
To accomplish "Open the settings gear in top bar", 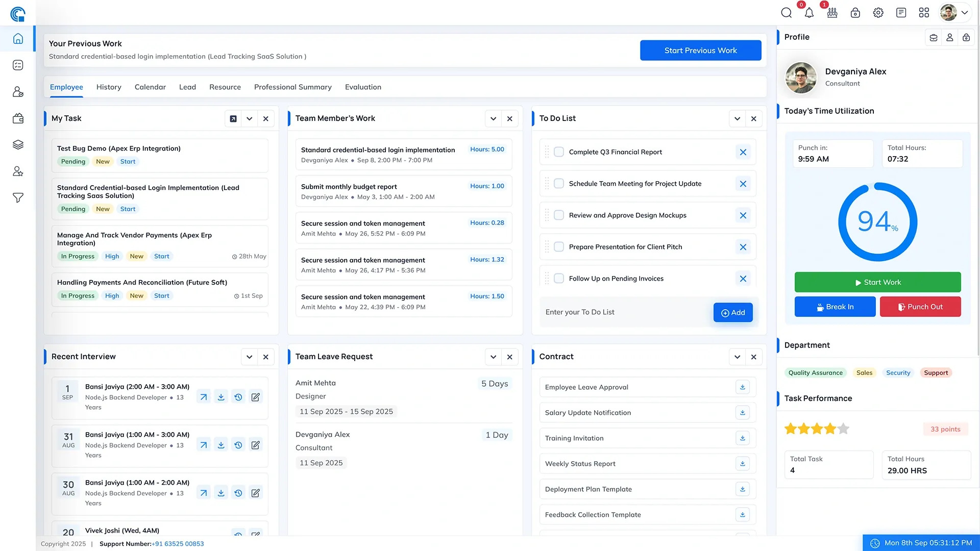I will tap(878, 13).
